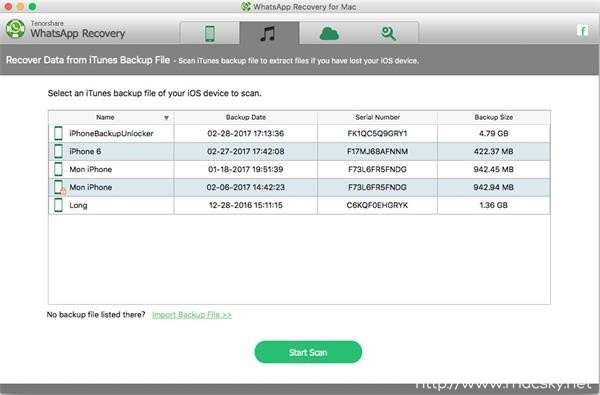Select the Long backup row
Image resolution: width=600 pixels, height=395 pixels.
click(x=299, y=205)
